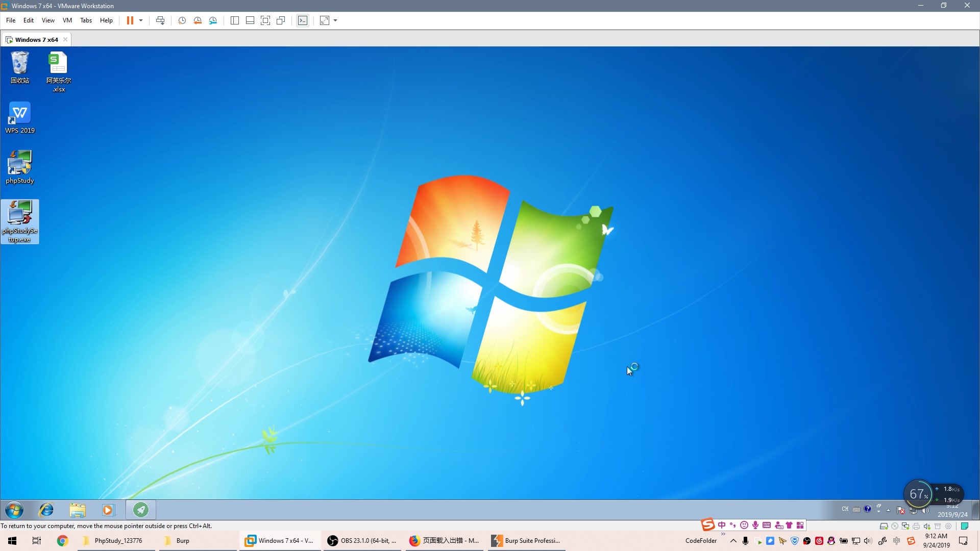This screenshot has height=551, width=980.
Task: Open the Windows 7 Start orb
Action: [14, 510]
